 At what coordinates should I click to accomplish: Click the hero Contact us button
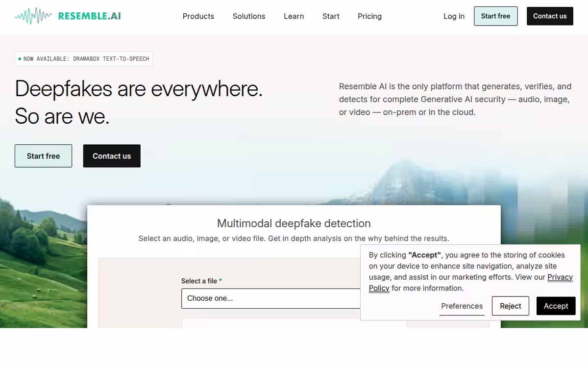(112, 156)
